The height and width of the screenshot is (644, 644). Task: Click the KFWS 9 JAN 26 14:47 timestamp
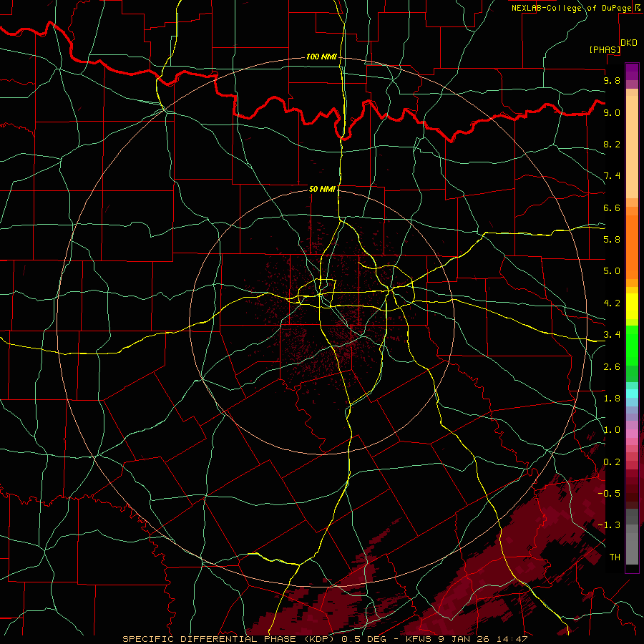pyautogui.click(x=467, y=639)
